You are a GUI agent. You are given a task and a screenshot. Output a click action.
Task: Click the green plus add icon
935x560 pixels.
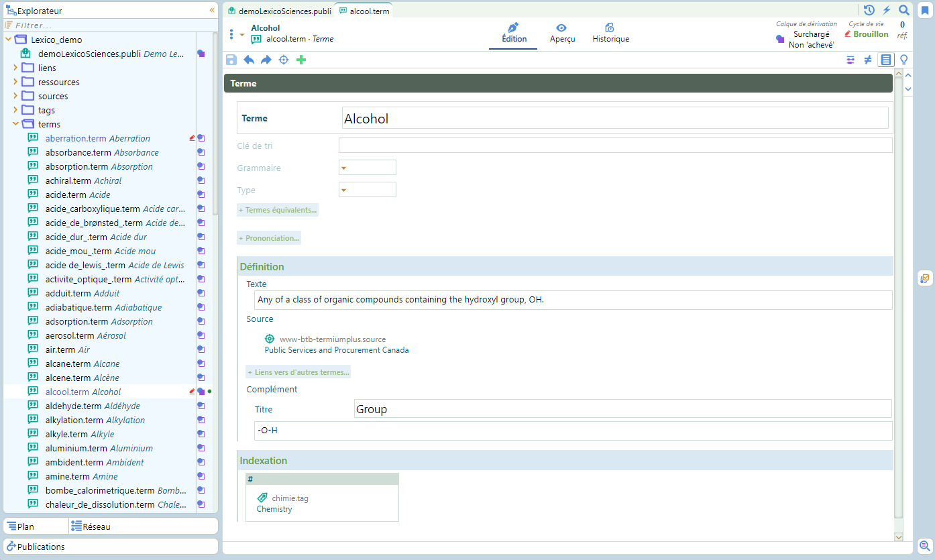301,60
